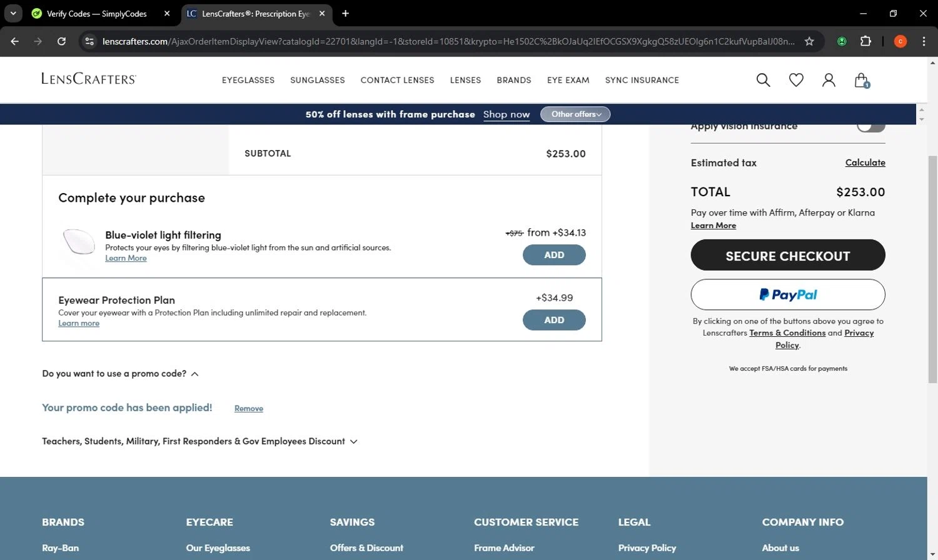Image resolution: width=938 pixels, height=560 pixels.
Task: Learn More about Blue-violet light filtering
Action: point(126,258)
